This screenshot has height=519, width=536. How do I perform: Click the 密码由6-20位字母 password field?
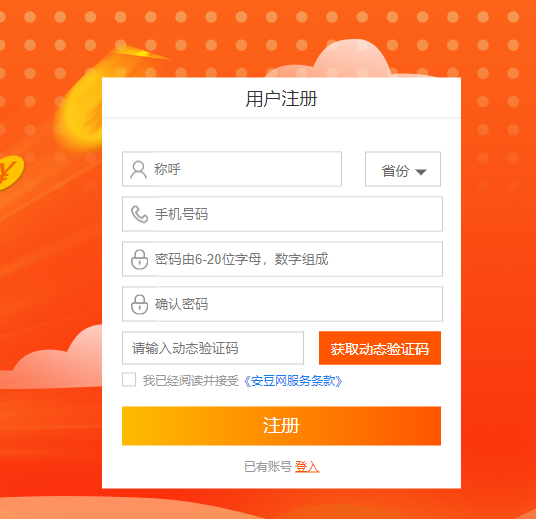pos(282,259)
